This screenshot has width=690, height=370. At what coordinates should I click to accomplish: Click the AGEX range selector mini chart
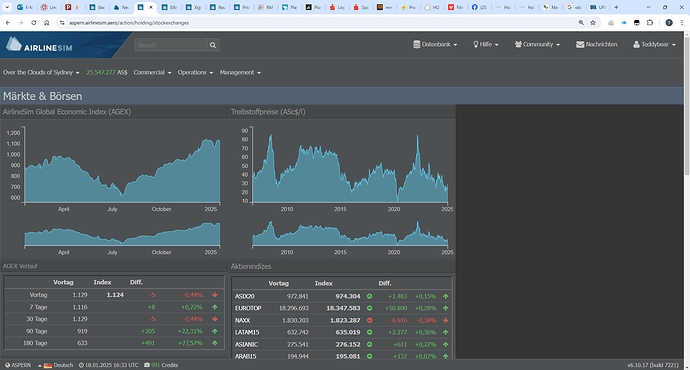[x=122, y=234]
